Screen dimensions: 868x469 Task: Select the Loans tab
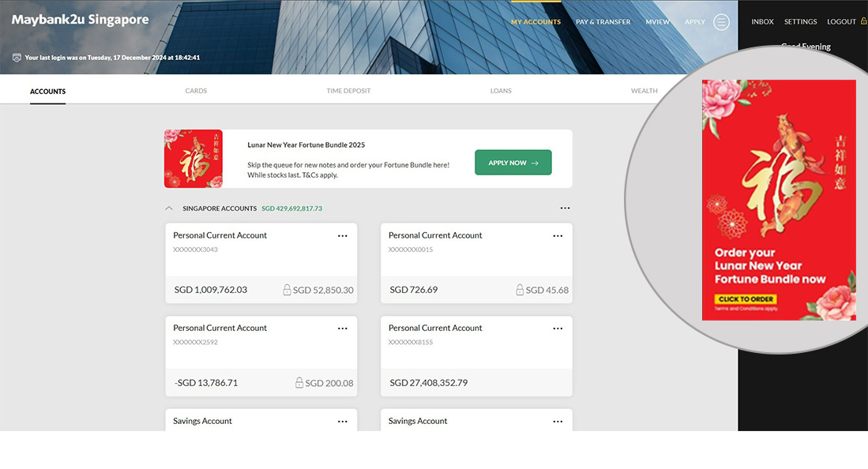(x=501, y=91)
